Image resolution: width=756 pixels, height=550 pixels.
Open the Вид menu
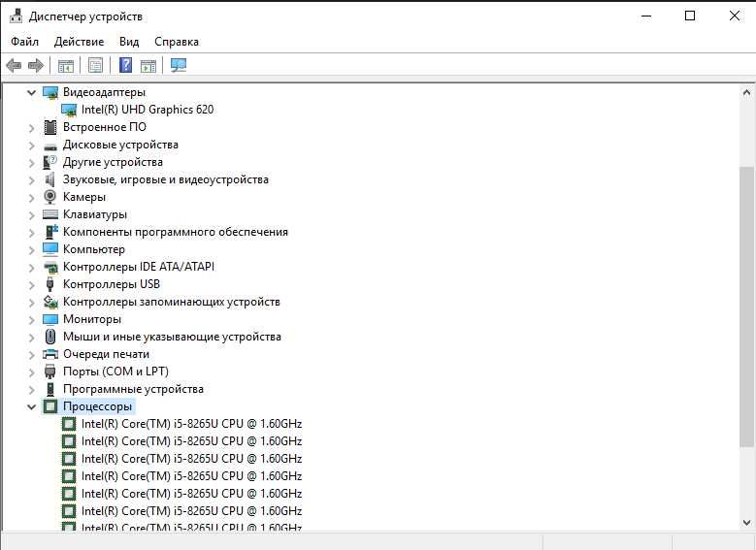129,42
